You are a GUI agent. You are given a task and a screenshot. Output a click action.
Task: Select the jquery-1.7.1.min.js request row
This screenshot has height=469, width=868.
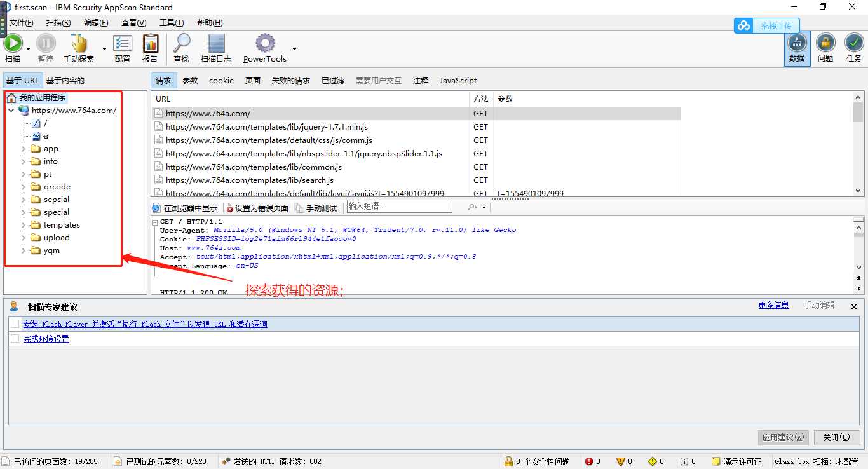(416, 127)
